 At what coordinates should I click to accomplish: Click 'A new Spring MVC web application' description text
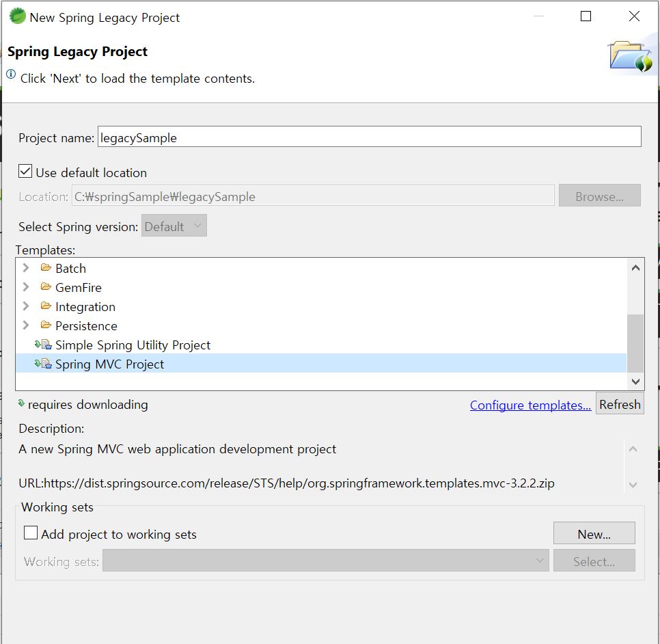[x=177, y=449]
